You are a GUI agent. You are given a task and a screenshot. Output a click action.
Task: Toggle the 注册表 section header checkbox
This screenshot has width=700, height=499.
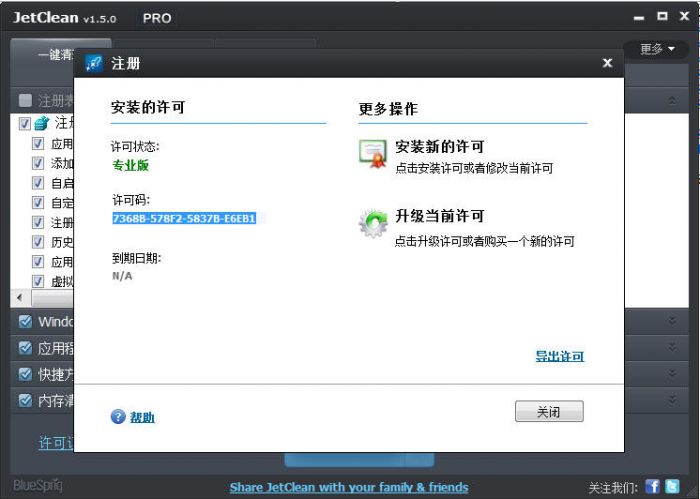click(25, 100)
